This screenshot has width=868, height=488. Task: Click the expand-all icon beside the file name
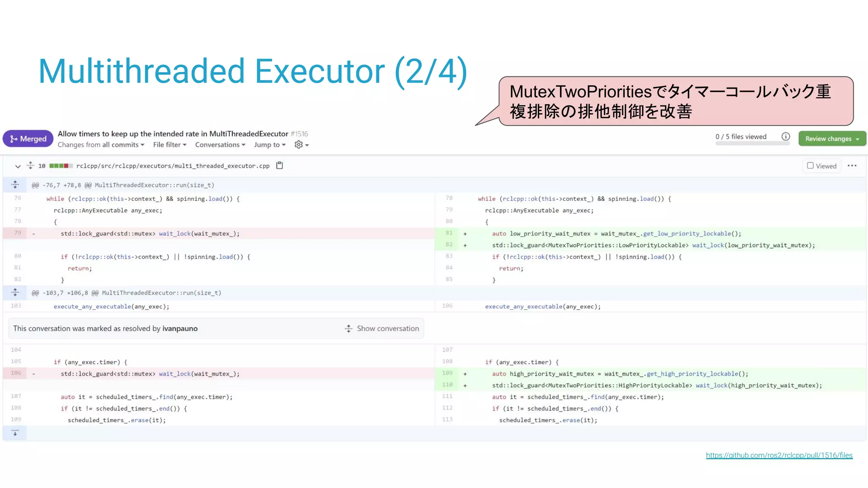31,166
